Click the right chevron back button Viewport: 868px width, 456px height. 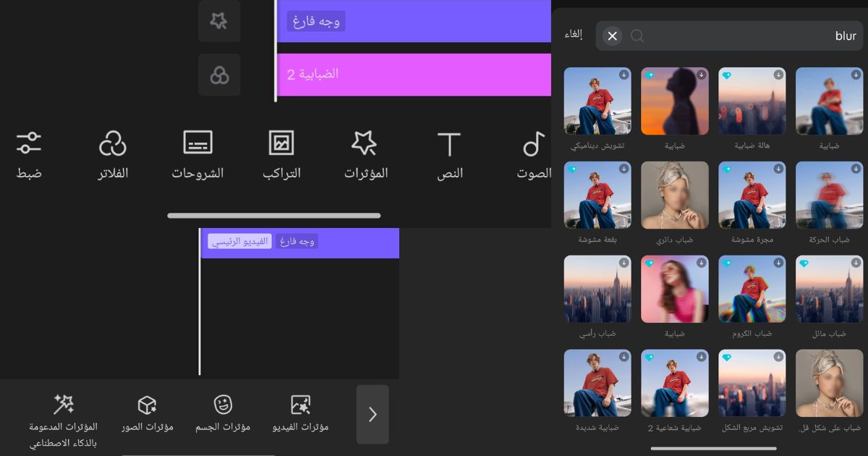coord(373,414)
